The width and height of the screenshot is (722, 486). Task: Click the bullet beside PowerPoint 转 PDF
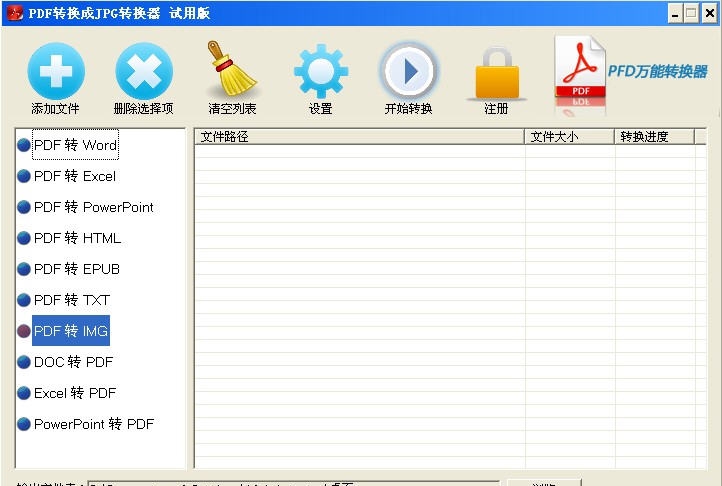pyautogui.click(x=23, y=424)
